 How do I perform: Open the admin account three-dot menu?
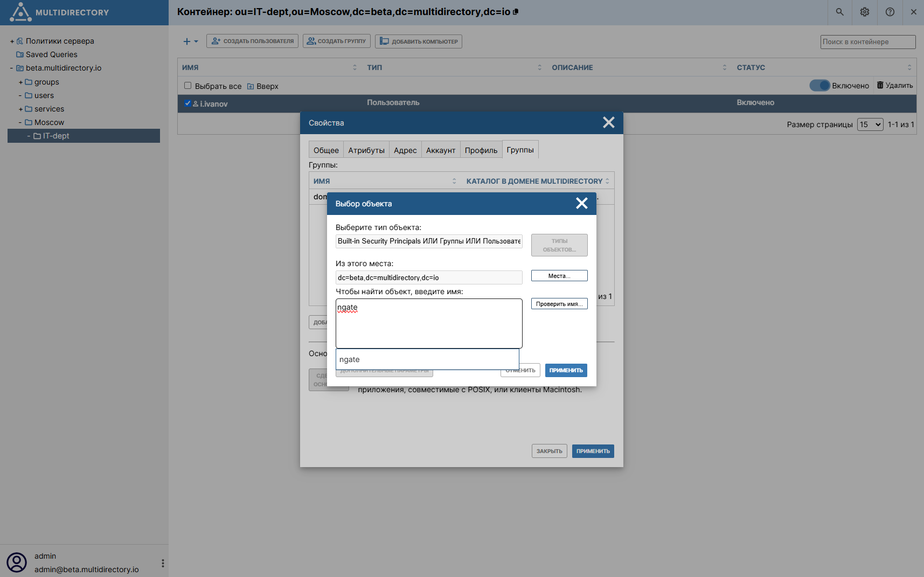click(x=163, y=563)
